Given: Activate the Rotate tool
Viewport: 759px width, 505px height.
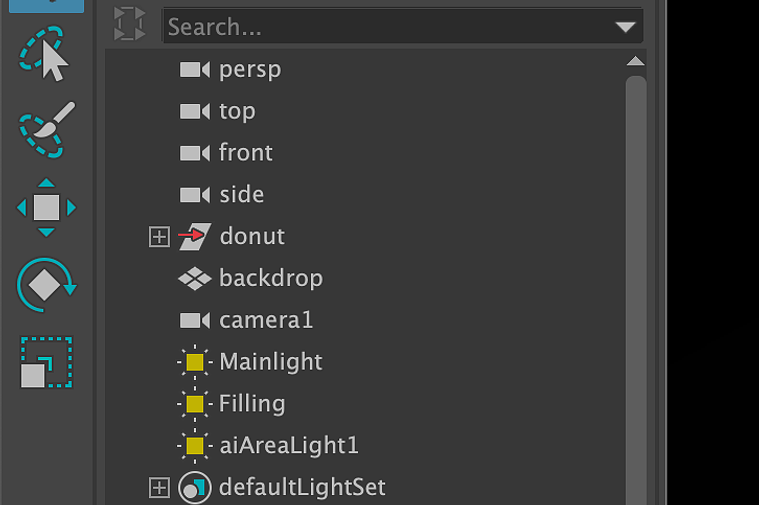Looking at the screenshot, I should pyautogui.click(x=46, y=285).
